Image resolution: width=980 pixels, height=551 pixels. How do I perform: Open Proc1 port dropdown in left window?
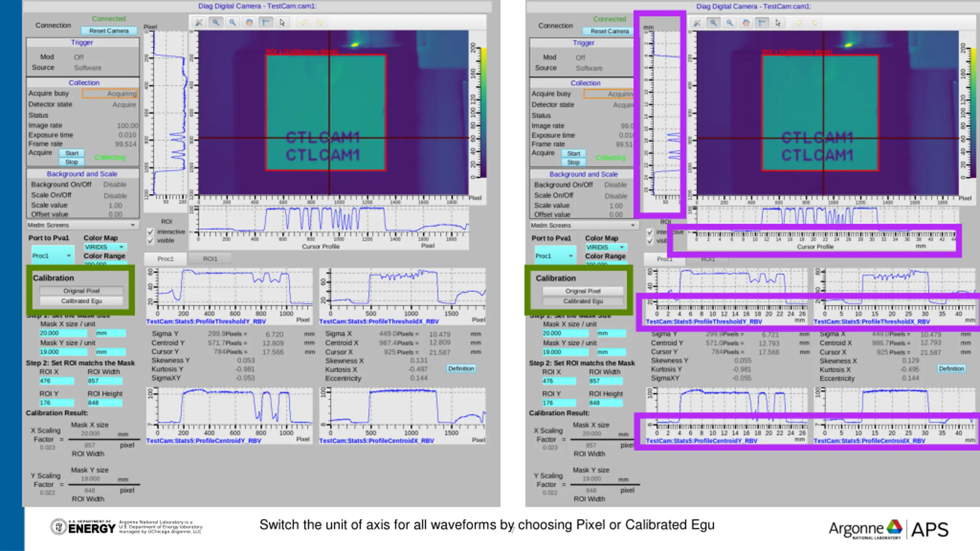click(x=52, y=256)
